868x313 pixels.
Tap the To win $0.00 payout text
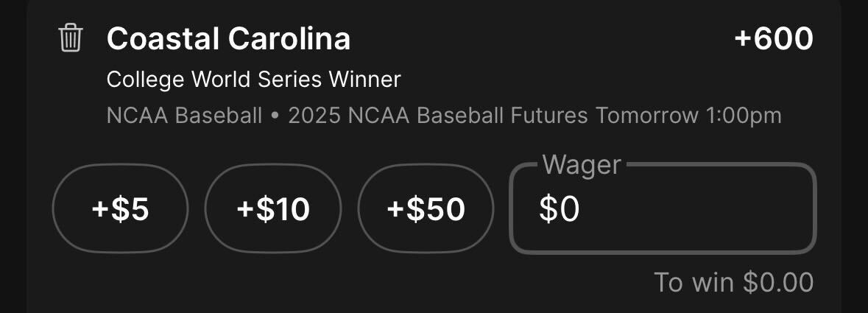733,282
